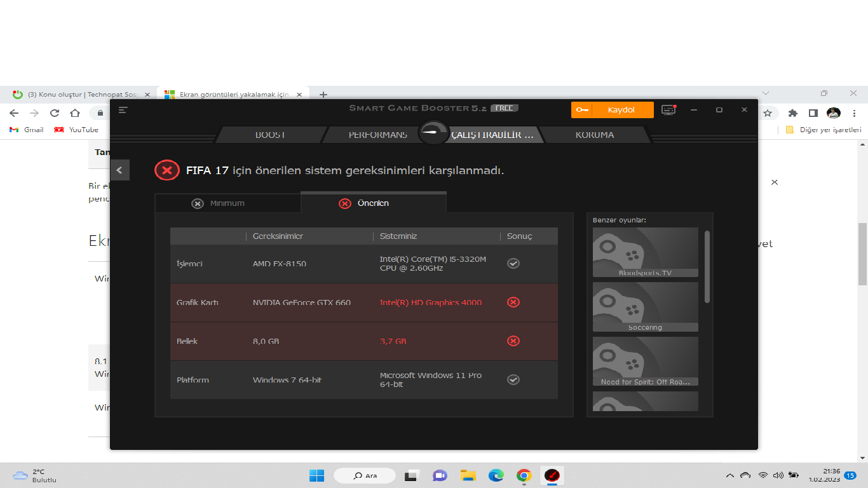
Task: Switch to the Minimum requirements tab
Action: (x=227, y=203)
